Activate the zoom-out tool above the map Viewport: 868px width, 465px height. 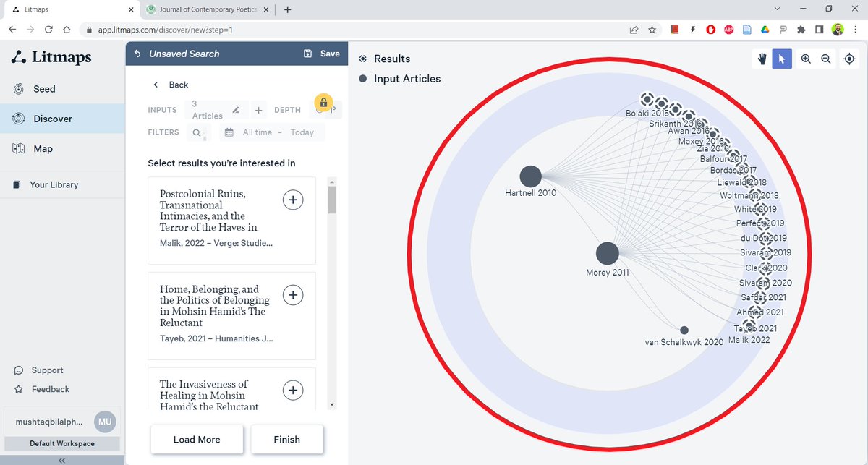pyautogui.click(x=827, y=59)
